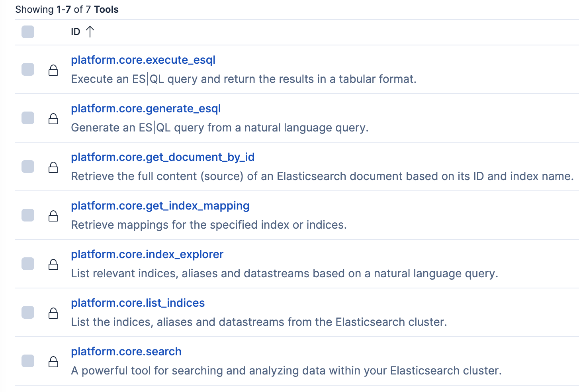This screenshot has height=392, width=579.
Task: Toggle the select-all checkbox in header
Action: click(x=28, y=32)
